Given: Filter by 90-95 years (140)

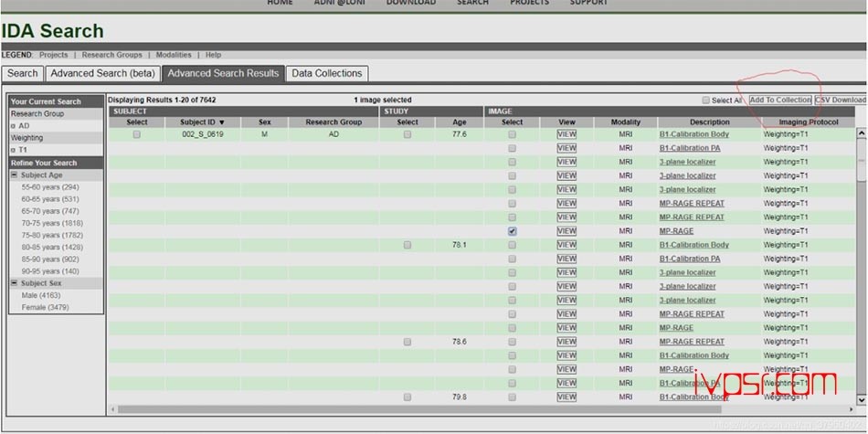Looking at the screenshot, I should point(50,271).
